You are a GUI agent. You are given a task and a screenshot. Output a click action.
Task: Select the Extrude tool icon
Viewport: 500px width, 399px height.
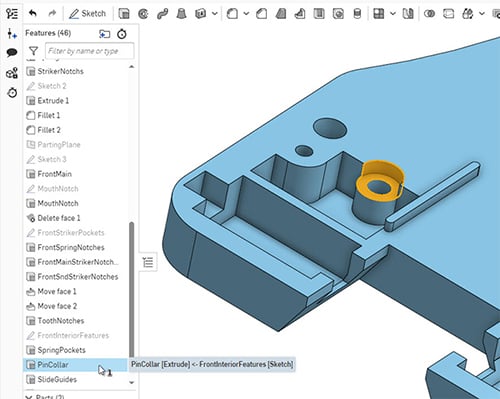pyautogui.click(x=124, y=14)
